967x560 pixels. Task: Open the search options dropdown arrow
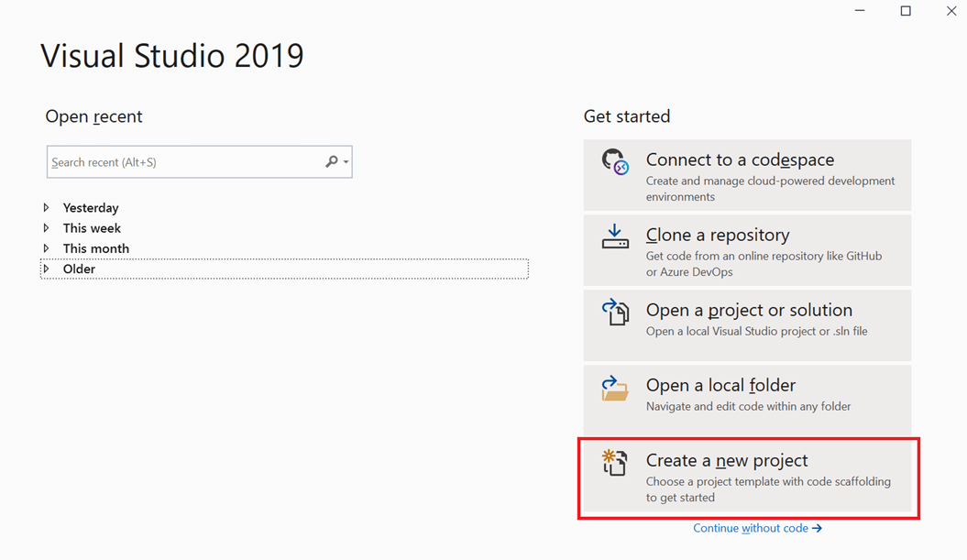point(346,162)
